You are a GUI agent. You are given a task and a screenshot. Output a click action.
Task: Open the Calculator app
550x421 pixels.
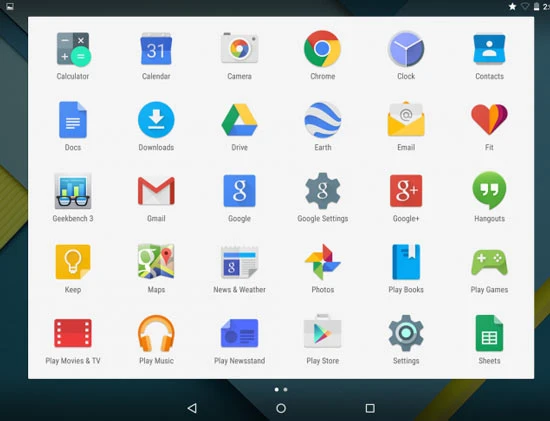(x=73, y=49)
